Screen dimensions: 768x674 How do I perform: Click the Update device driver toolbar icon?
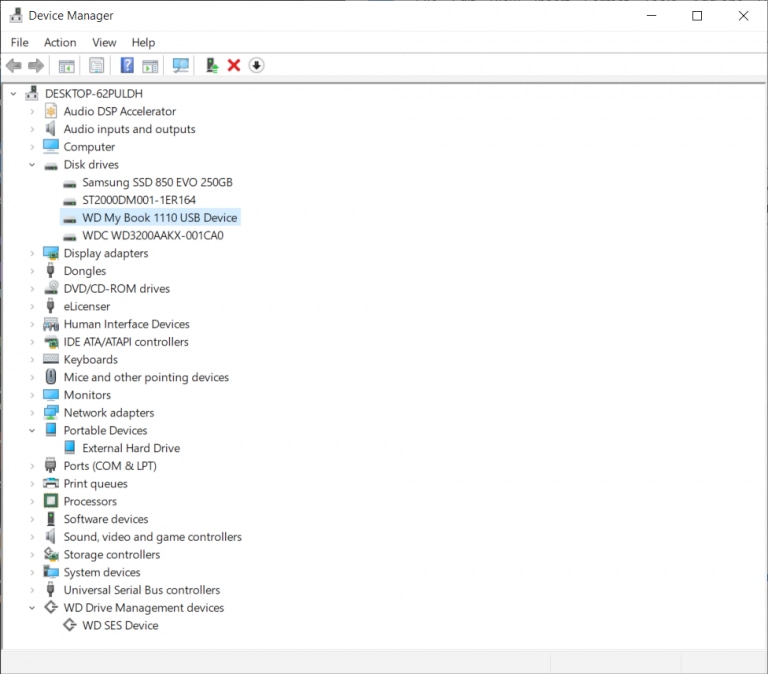click(211, 66)
